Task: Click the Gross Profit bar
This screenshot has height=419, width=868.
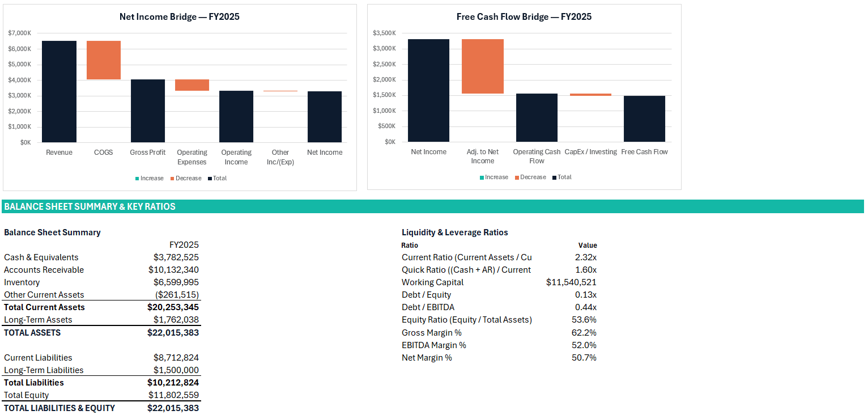Action: click(x=148, y=111)
